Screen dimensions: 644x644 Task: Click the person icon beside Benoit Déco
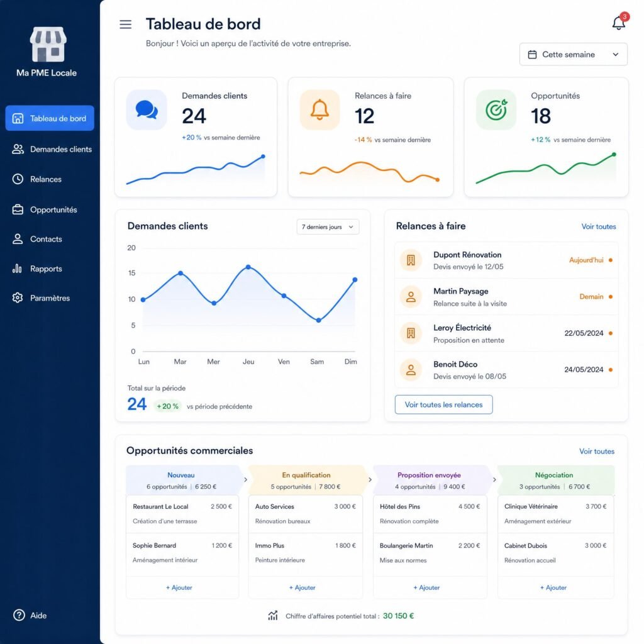pos(411,370)
